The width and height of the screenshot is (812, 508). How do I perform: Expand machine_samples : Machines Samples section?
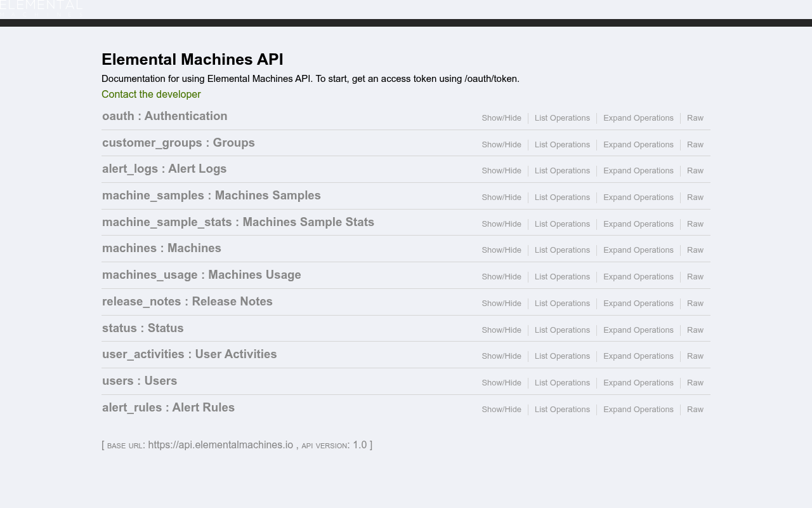click(211, 196)
